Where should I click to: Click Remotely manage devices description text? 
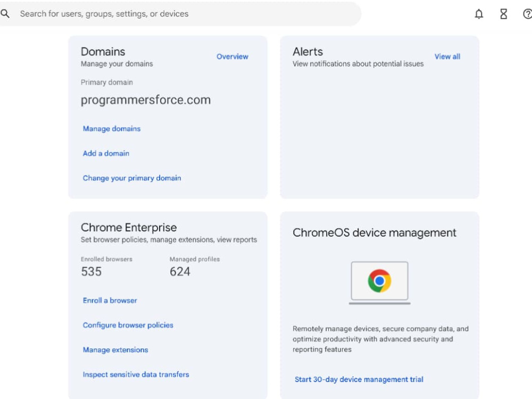click(x=380, y=339)
